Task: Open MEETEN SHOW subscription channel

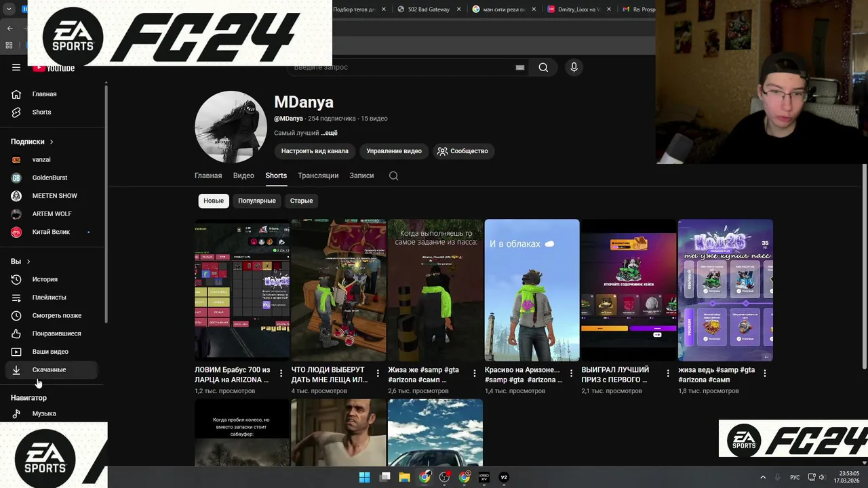Action: click(x=53, y=196)
